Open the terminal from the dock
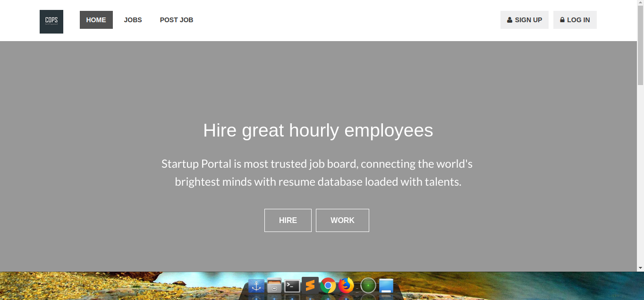The height and width of the screenshot is (300, 644). [x=292, y=286]
